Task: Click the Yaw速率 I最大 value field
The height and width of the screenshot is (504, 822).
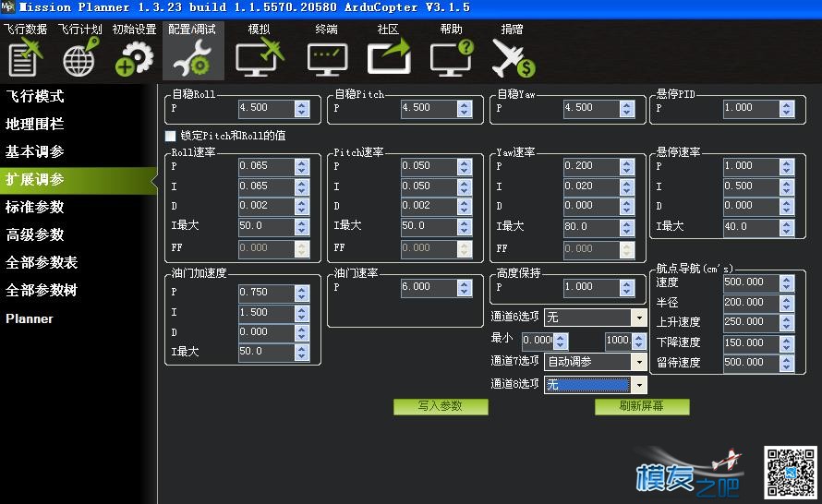Action: coord(591,227)
